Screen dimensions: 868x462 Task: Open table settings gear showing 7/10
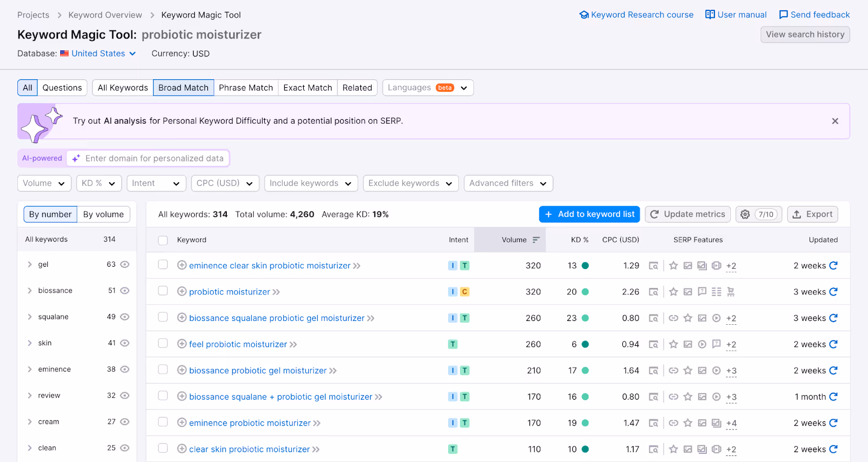point(759,214)
